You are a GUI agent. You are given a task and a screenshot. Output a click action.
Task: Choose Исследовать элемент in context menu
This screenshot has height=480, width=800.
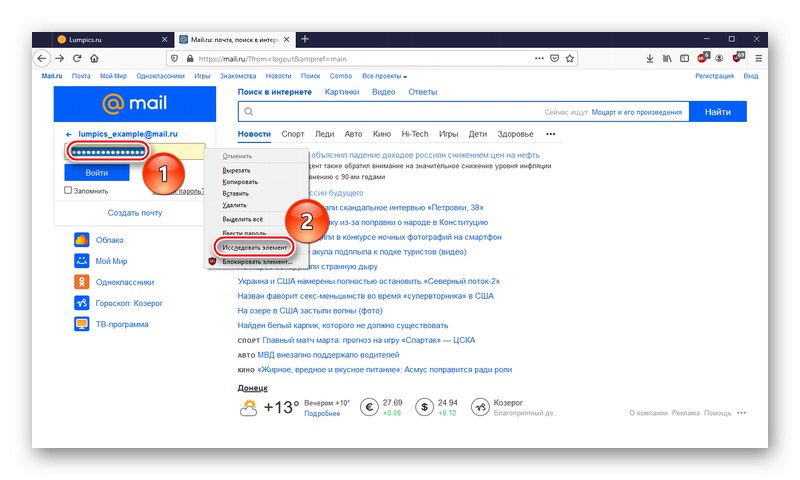254,247
